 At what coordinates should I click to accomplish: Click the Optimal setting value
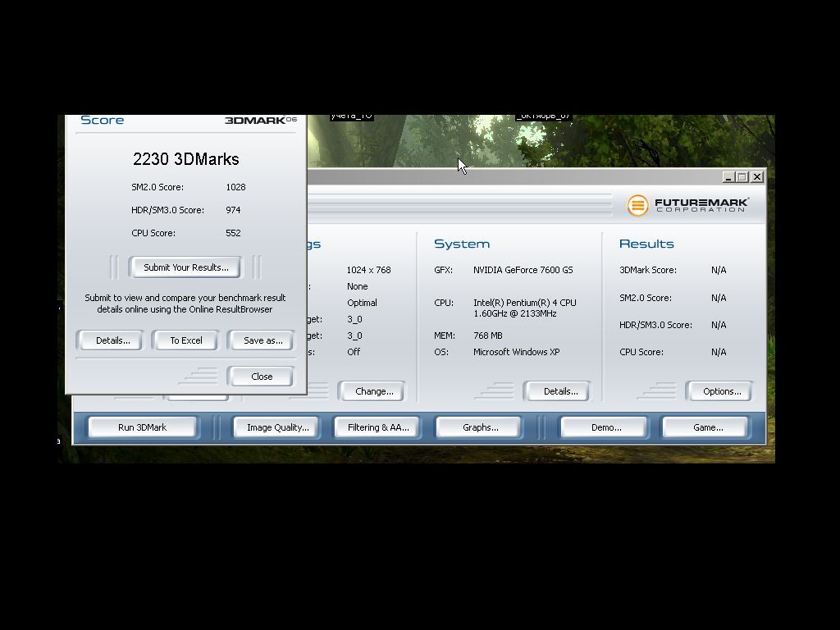tap(362, 303)
